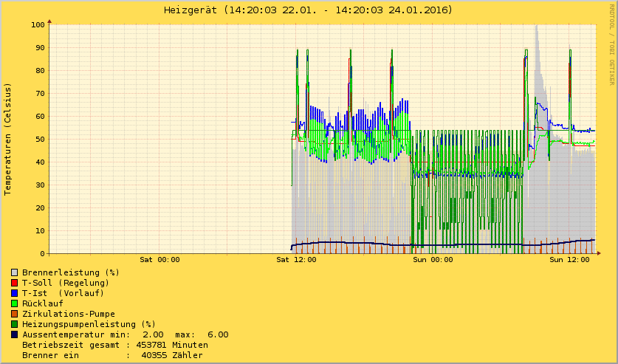Click the y-axis label '20'
618x364 pixels.
[x=40, y=207]
